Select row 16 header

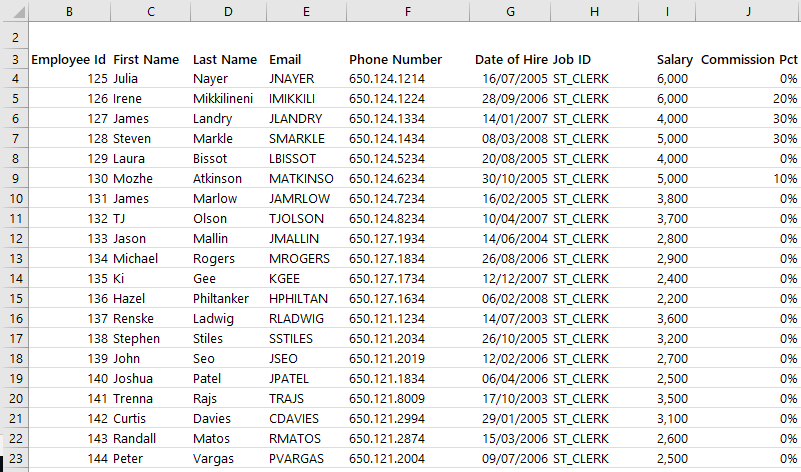point(15,318)
